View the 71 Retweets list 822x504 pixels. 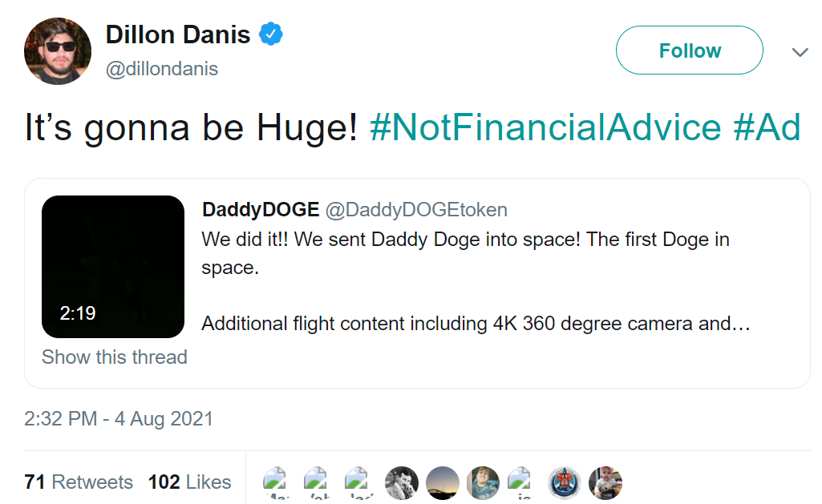[x=79, y=482]
